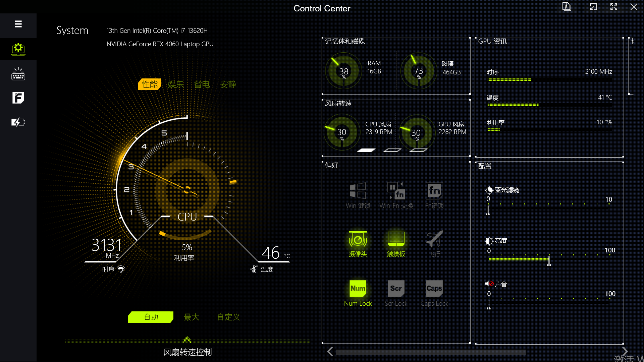Click the brightness (亮度) slider track

click(549, 259)
